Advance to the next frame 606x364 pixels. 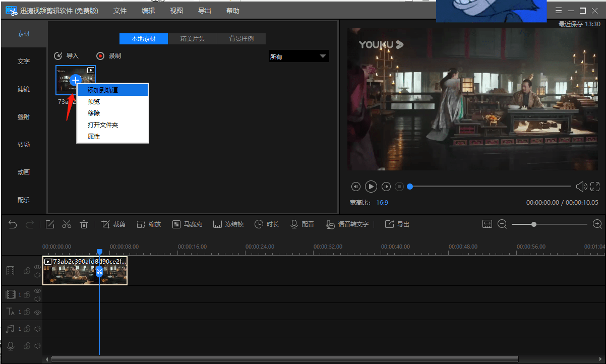tap(386, 187)
